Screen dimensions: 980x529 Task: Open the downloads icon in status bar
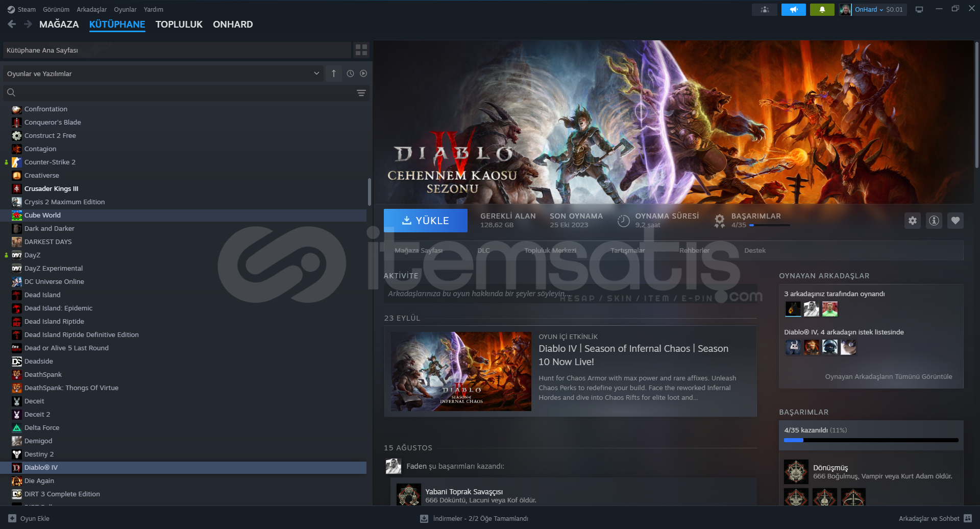424,518
